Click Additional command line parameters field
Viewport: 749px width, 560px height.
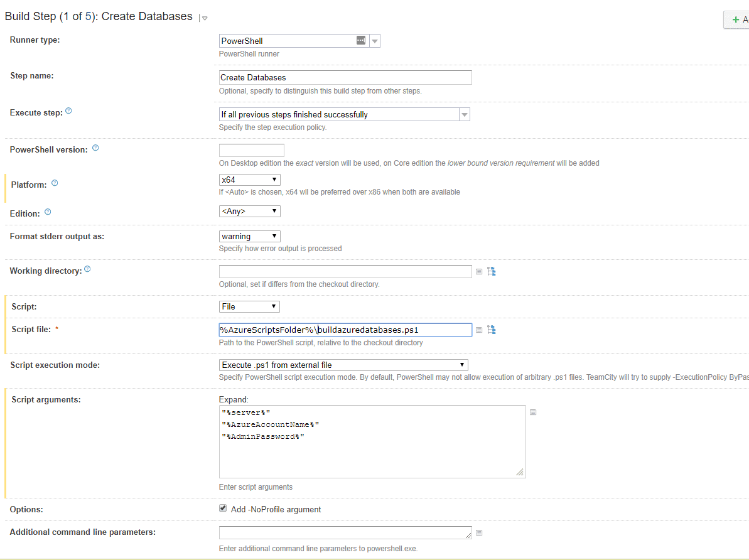point(345,533)
